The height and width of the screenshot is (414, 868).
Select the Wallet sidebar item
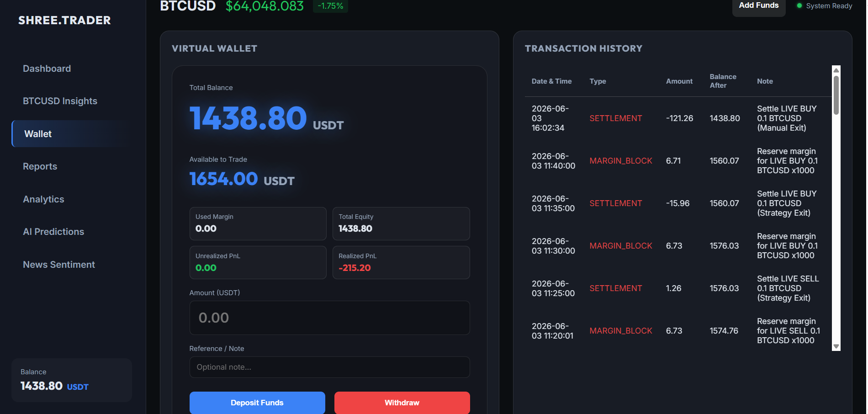coord(72,134)
